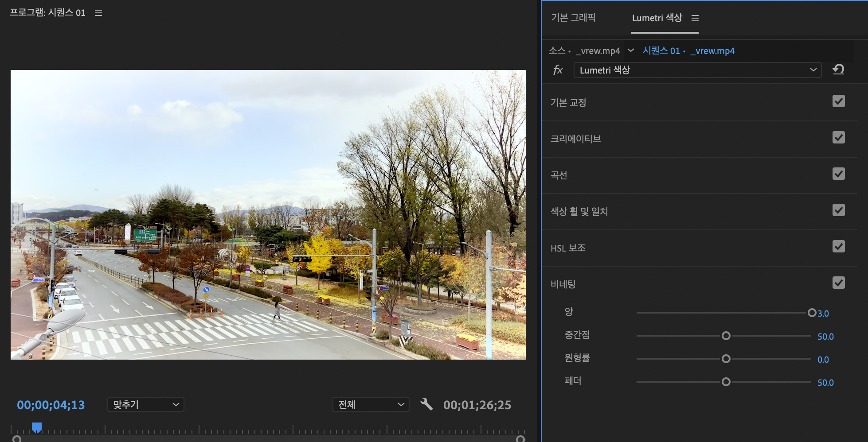
Task: Expand the source clip chevron dropdown
Action: (x=631, y=50)
